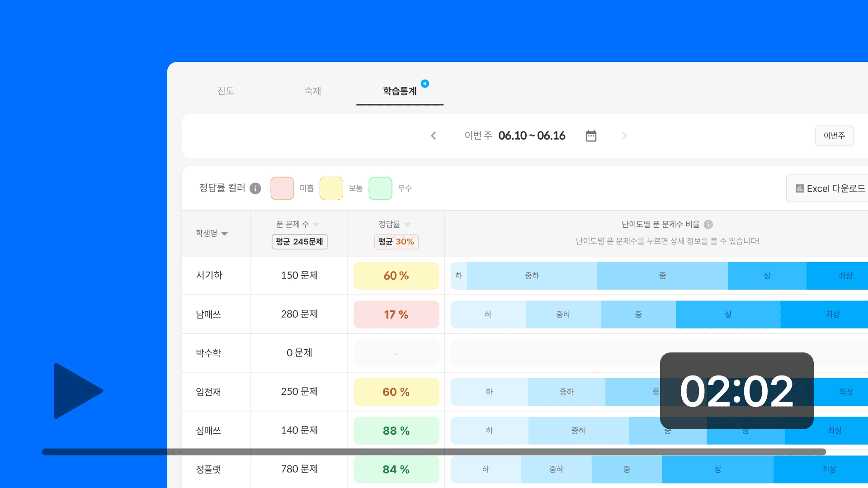Sort by 학생명 dropdown arrow

(x=225, y=234)
